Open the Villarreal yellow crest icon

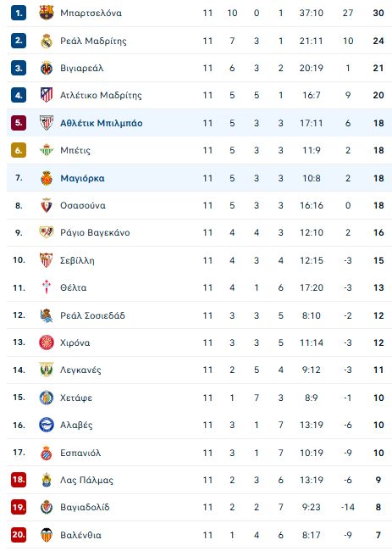coord(47,68)
